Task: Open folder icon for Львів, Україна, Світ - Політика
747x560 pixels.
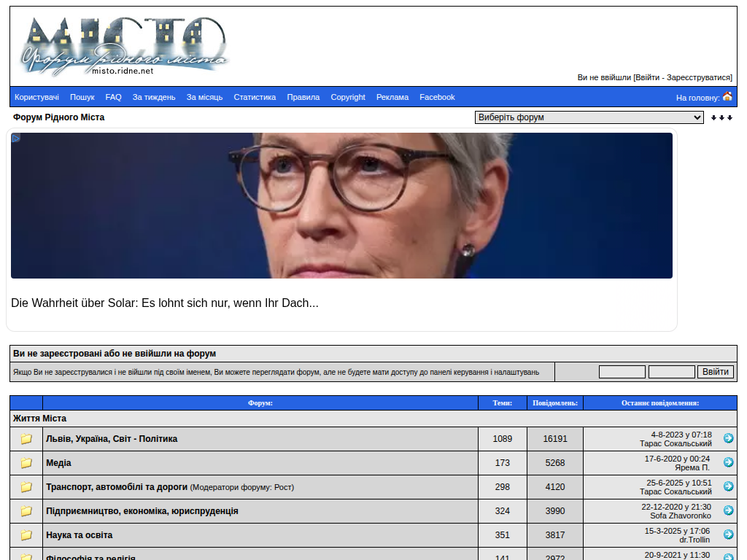Action: point(26,439)
